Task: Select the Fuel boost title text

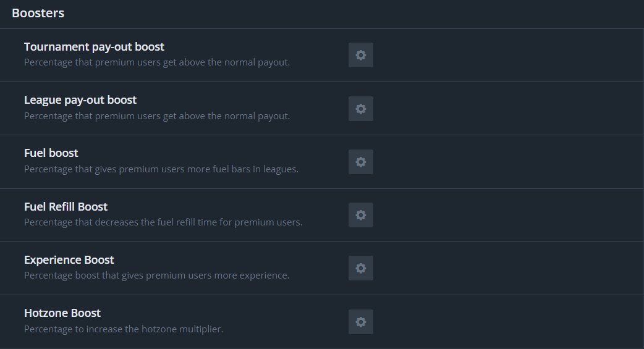Action: pyautogui.click(x=51, y=153)
